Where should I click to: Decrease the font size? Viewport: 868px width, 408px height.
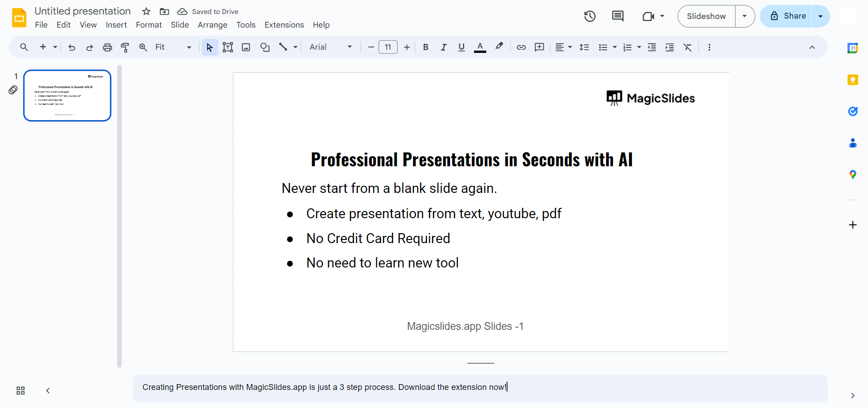pos(371,47)
